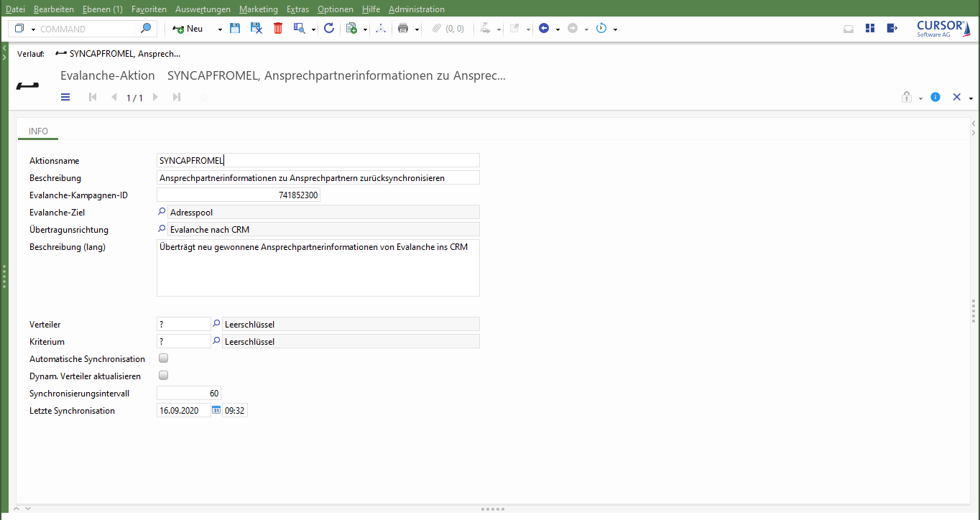This screenshot has height=520, width=980.
Task: Click the hamburger list icon below Evalanche-Aktion
Action: 65,97
